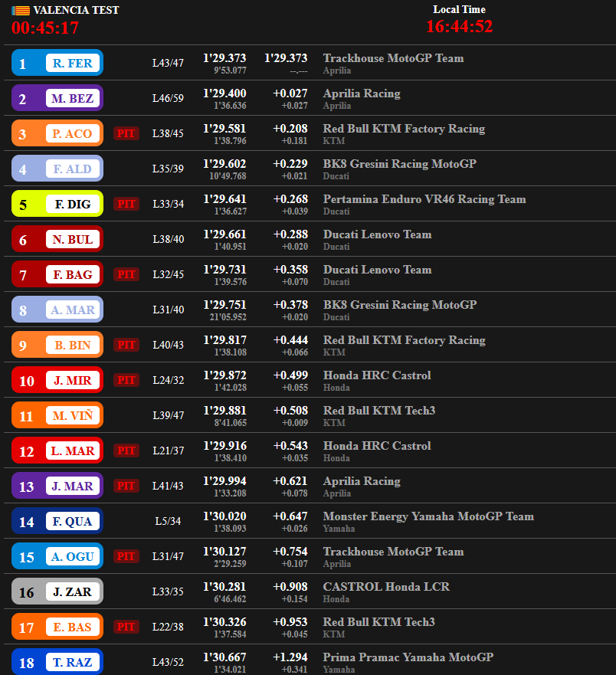The height and width of the screenshot is (675, 616).
Task: Click session countdown 00:45:17
Action: click(x=45, y=28)
